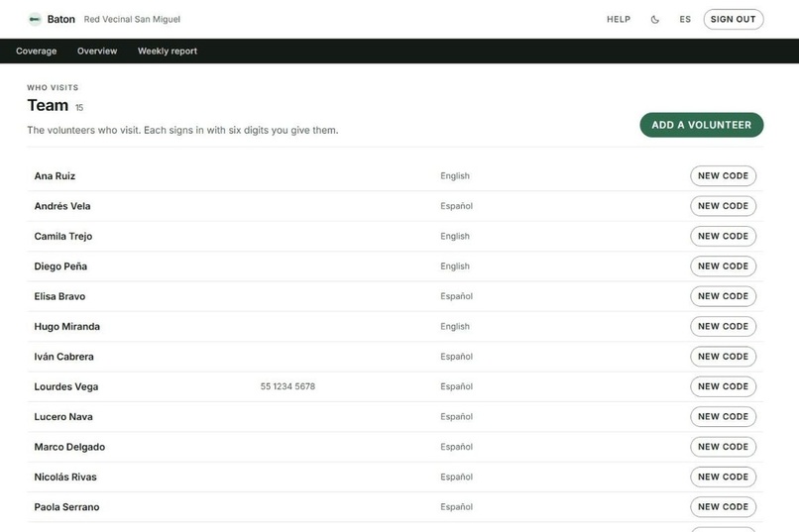799x532 pixels.
Task: Select the Hugo Miranda name
Action: [66, 326]
